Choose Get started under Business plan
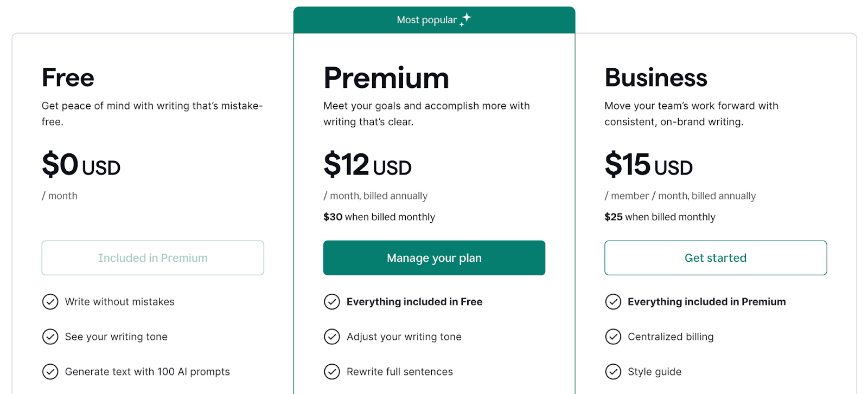868x394 pixels. pyautogui.click(x=716, y=258)
